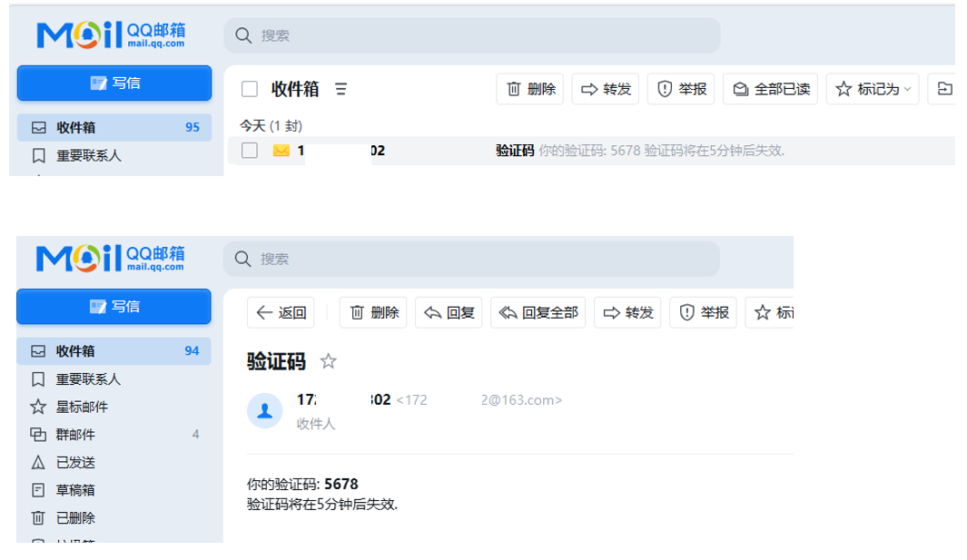Select 收件箱 folder showing 95 unread
This screenshot has width=967, height=560.
pos(114,128)
